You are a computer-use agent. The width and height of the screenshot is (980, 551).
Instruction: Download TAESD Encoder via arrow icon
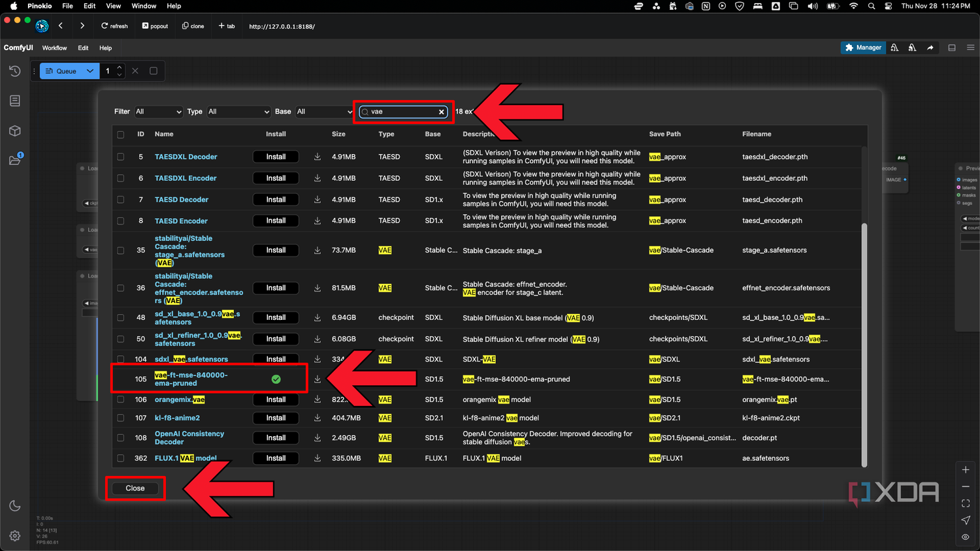(x=318, y=221)
